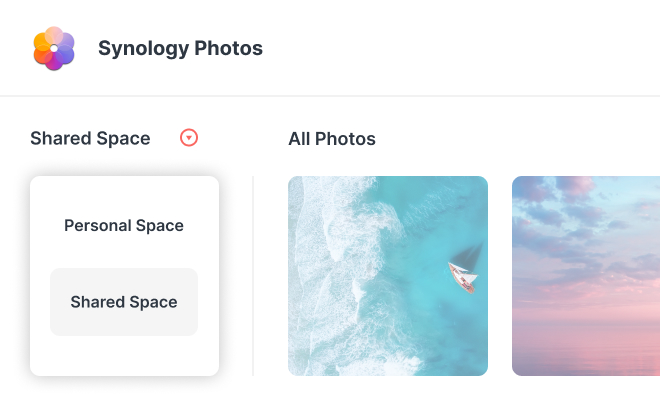Click the Shared Space header label

(90, 139)
